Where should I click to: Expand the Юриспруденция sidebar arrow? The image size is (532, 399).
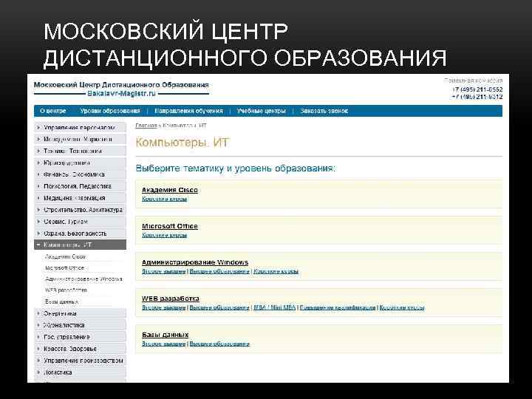point(38,163)
